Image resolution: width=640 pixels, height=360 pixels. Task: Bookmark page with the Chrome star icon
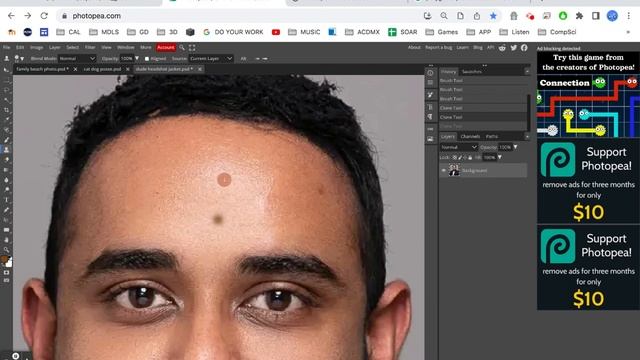click(x=493, y=16)
